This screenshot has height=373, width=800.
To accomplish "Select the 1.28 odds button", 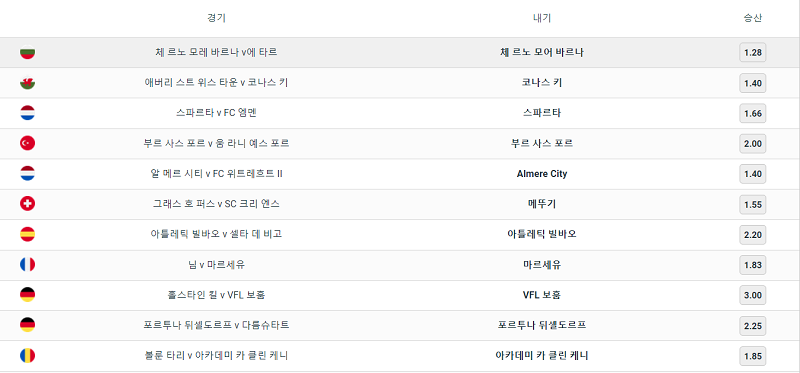I will [753, 53].
